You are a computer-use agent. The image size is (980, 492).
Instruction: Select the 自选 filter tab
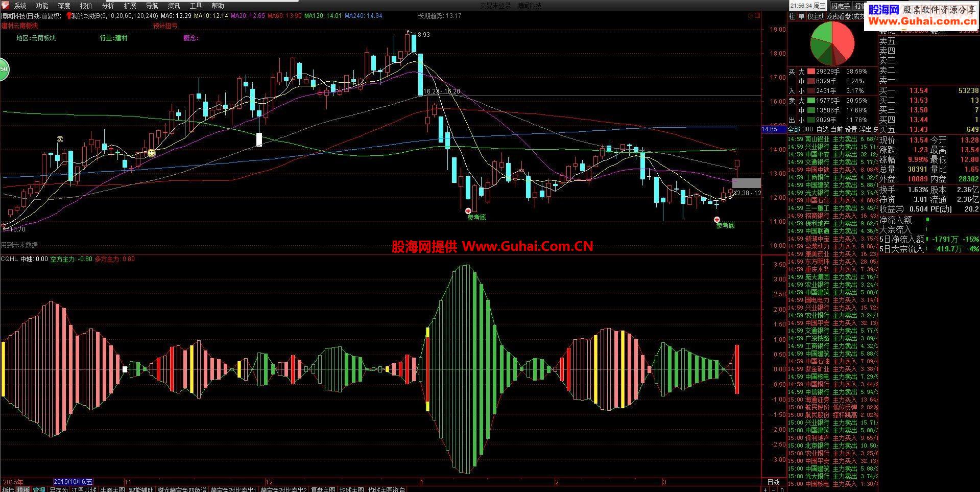[822, 129]
